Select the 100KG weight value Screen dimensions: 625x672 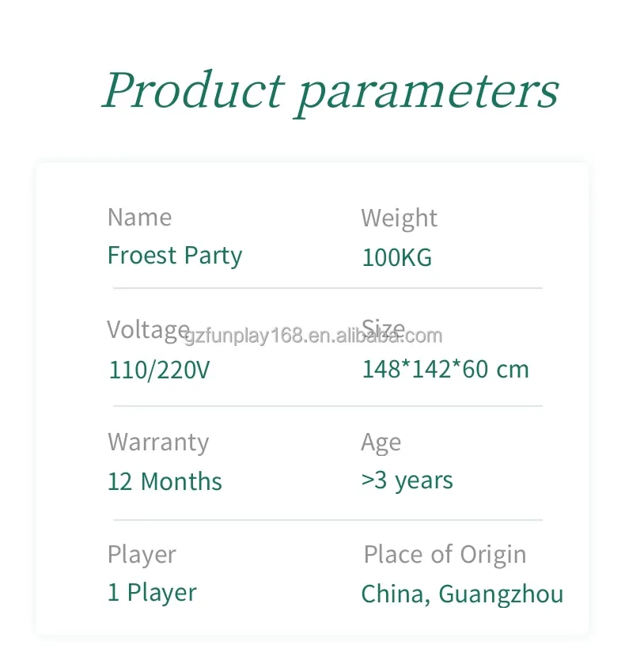click(x=396, y=258)
